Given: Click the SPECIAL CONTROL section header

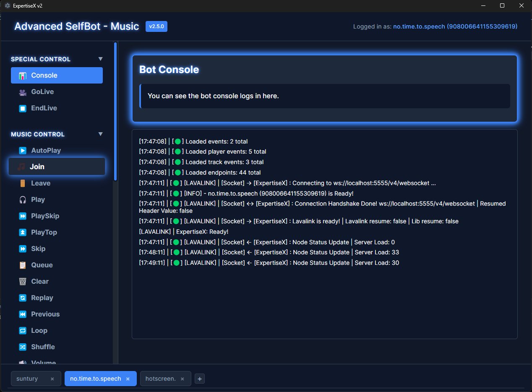Looking at the screenshot, I should (41, 59).
